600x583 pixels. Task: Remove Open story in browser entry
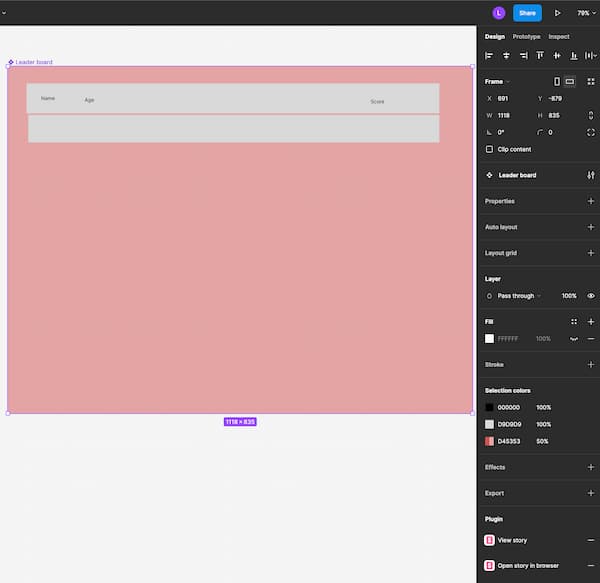click(x=591, y=565)
